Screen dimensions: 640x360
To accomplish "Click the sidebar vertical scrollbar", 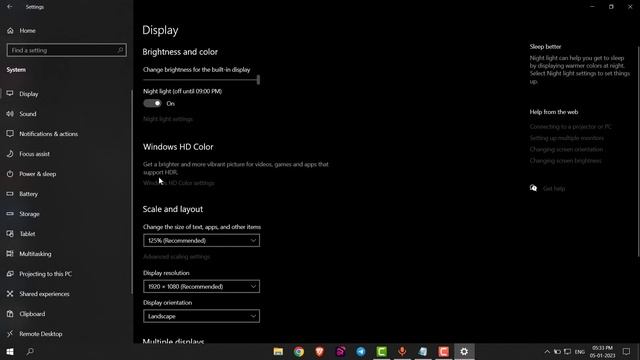I will coord(131,191).
